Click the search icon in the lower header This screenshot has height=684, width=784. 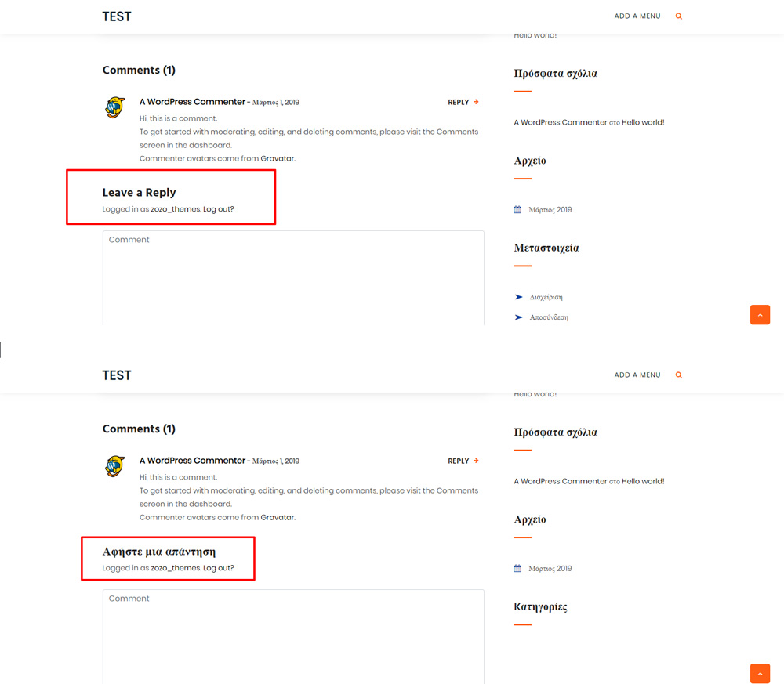click(678, 375)
